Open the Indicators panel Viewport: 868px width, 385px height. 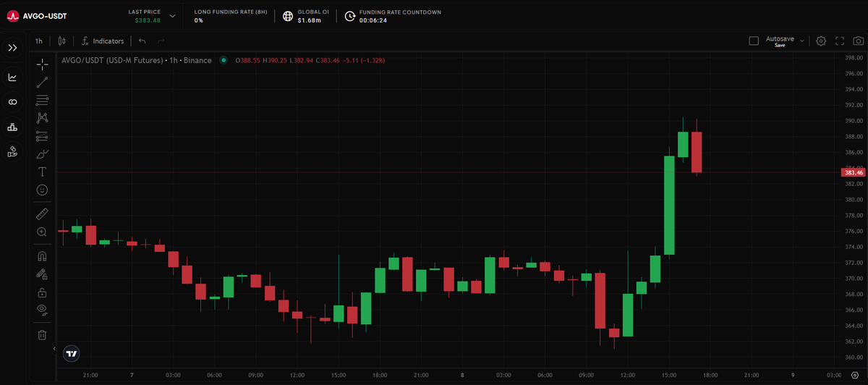103,41
